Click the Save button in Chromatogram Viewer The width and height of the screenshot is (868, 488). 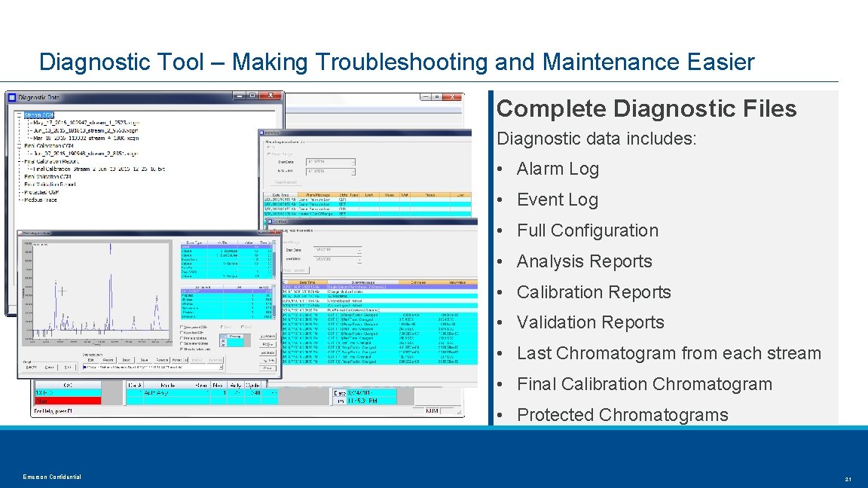tap(144, 360)
